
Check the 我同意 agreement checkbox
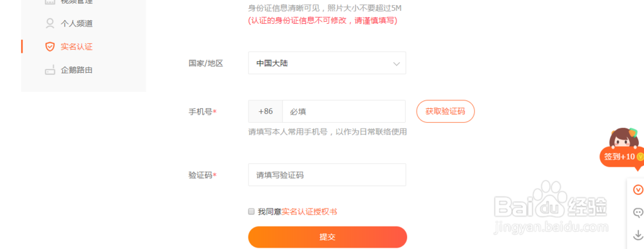pos(251,212)
